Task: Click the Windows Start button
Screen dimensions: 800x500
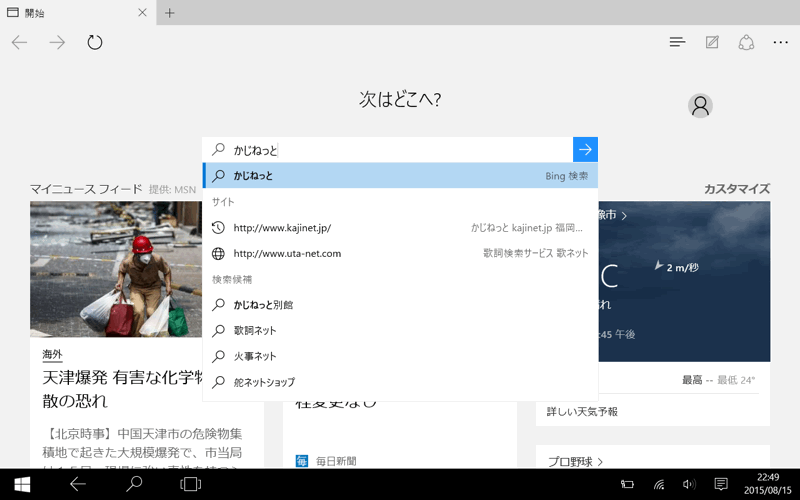Action: pos(21,484)
